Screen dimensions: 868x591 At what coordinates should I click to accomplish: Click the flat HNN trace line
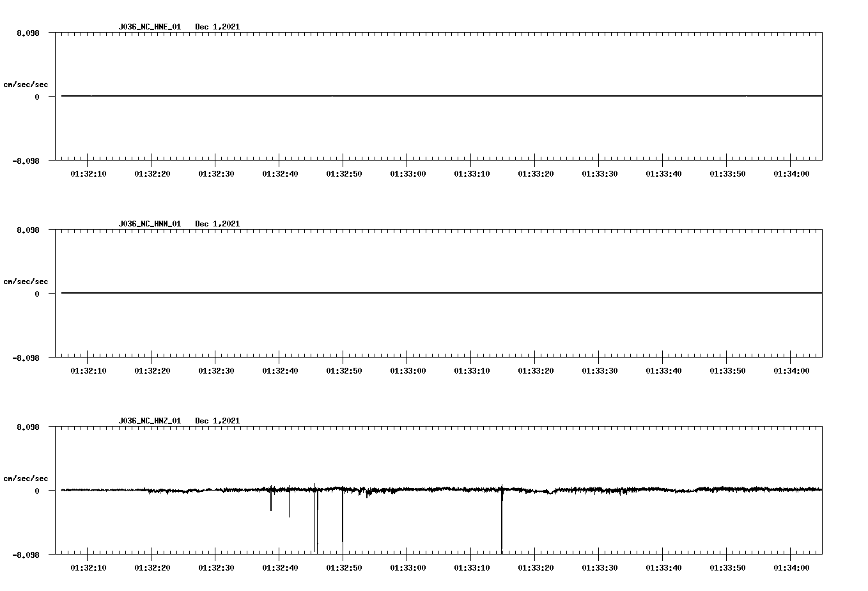(x=442, y=293)
